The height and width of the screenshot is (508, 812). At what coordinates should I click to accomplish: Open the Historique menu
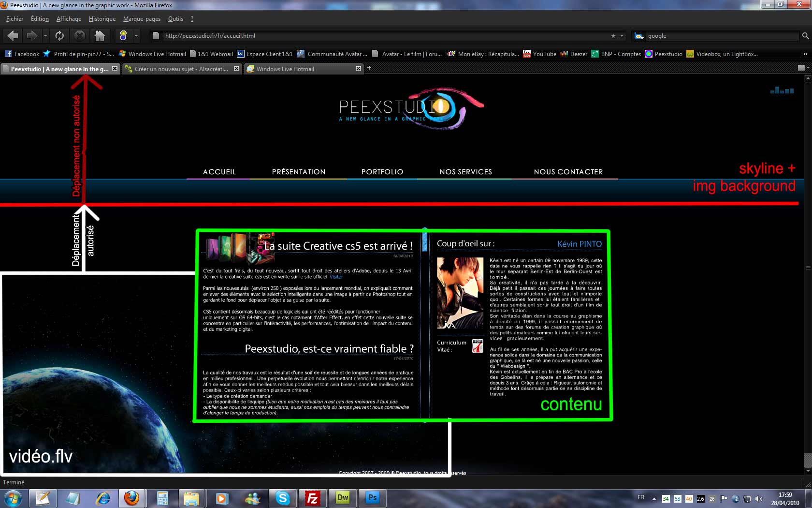[x=102, y=19]
